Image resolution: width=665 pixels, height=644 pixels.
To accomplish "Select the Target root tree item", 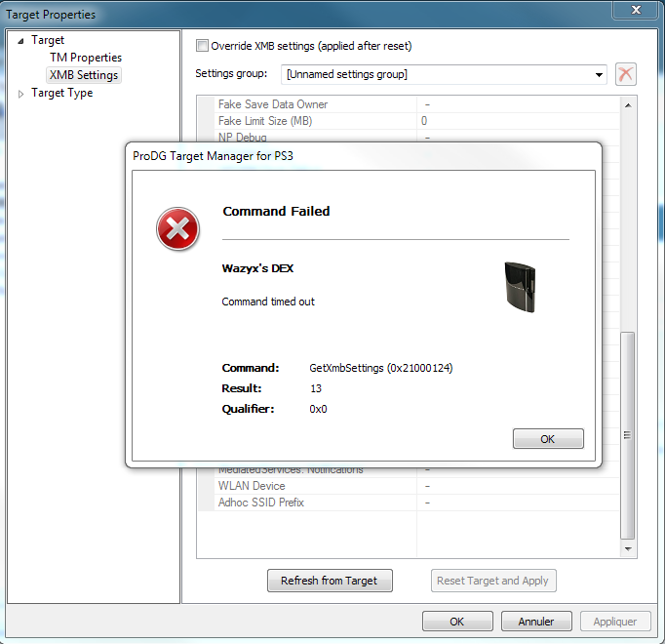I will click(x=48, y=40).
